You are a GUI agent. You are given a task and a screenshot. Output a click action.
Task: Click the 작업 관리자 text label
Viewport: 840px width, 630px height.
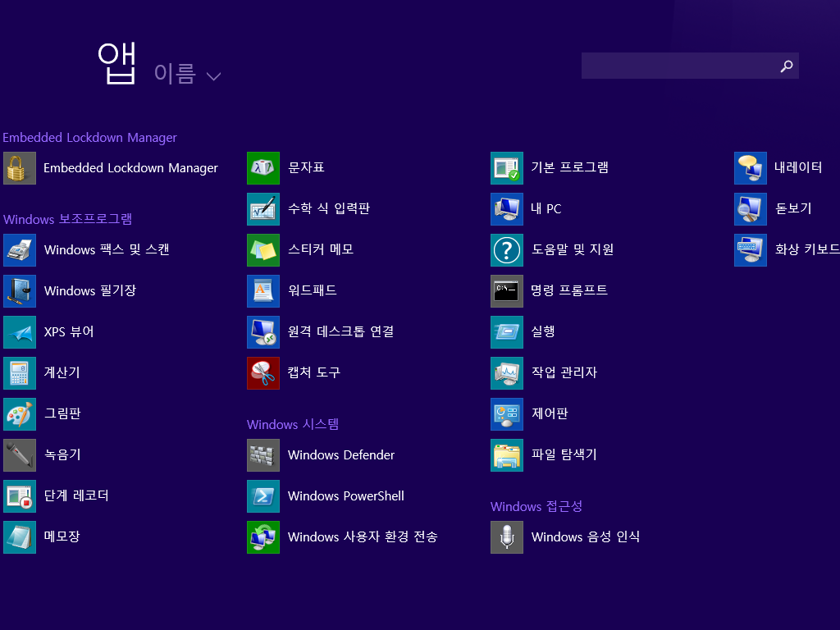coord(564,372)
